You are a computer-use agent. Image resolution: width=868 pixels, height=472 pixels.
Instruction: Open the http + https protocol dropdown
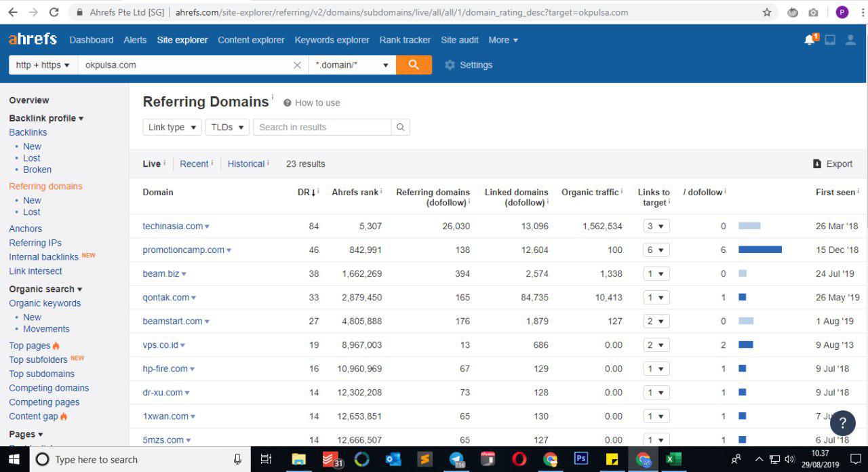point(43,65)
